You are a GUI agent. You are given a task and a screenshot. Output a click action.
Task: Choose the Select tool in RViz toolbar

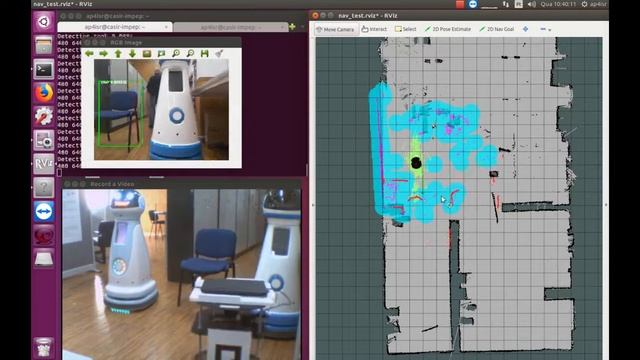pos(405,29)
